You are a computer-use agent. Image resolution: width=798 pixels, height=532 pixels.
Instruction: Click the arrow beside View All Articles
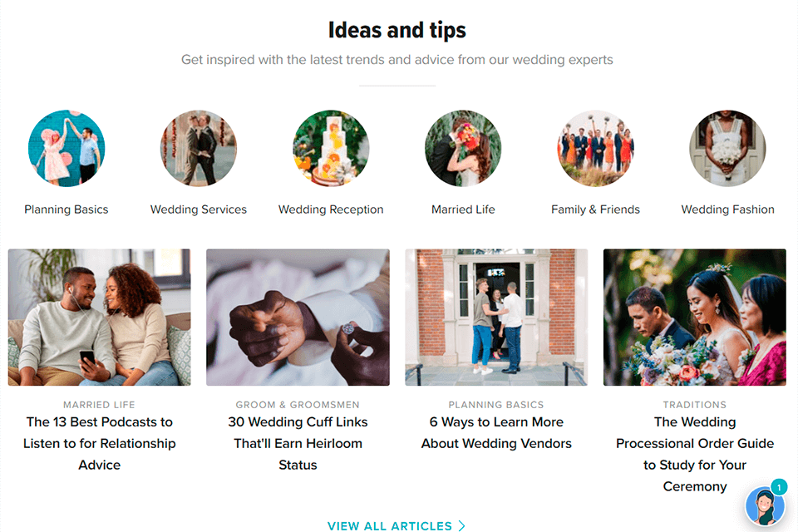pos(462,525)
